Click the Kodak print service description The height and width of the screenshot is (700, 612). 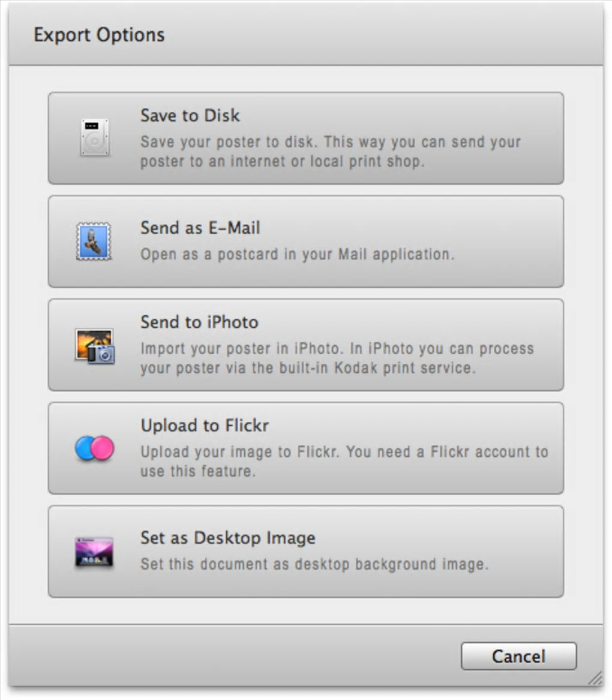point(337,358)
